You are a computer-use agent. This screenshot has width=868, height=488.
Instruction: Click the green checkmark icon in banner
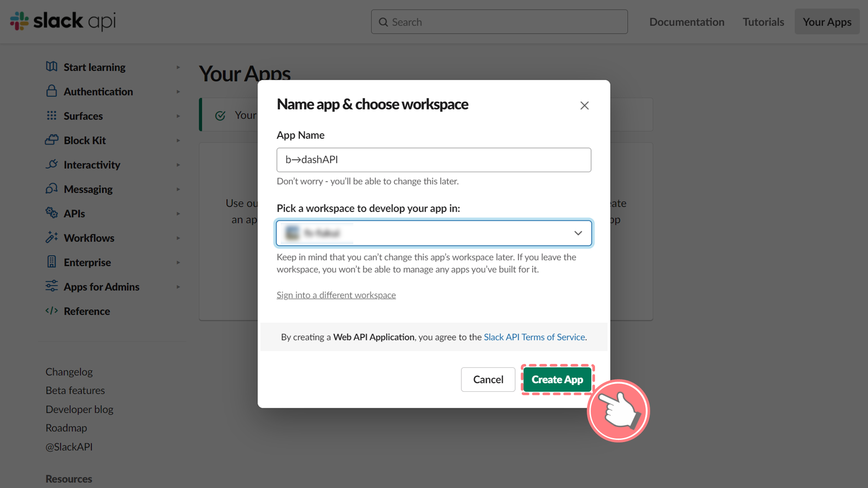click(220, 115)
